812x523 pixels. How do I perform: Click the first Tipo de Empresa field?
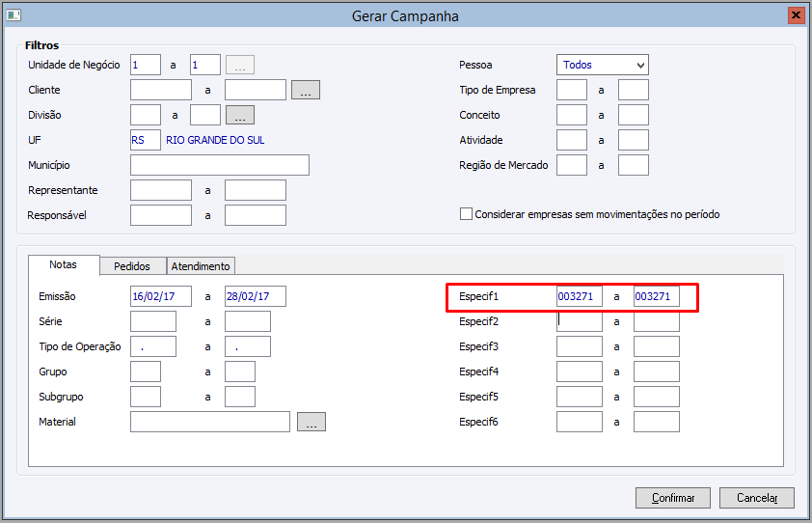(572, 90)
